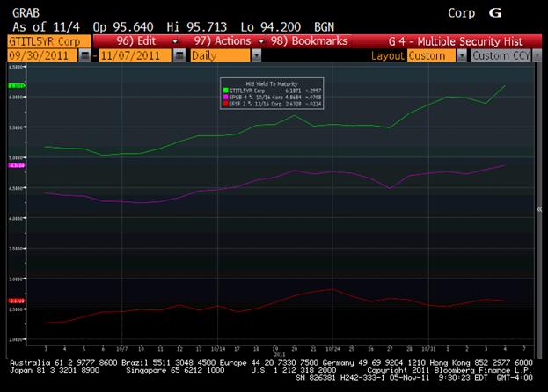Click red 2.6328 axis value tag
Screen dimensions: 548x392
[x=17, y=301]
